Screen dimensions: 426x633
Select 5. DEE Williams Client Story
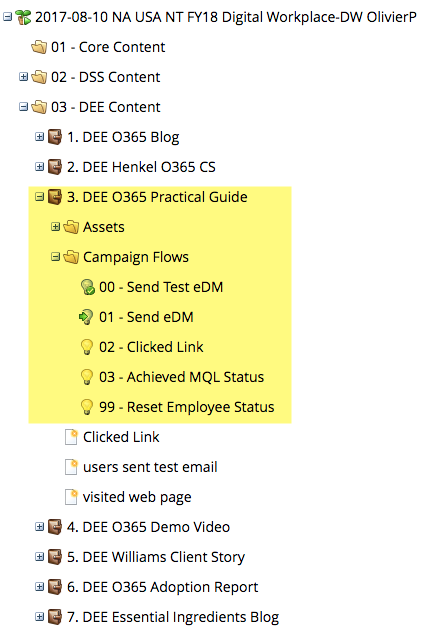[x=156, y=557]
